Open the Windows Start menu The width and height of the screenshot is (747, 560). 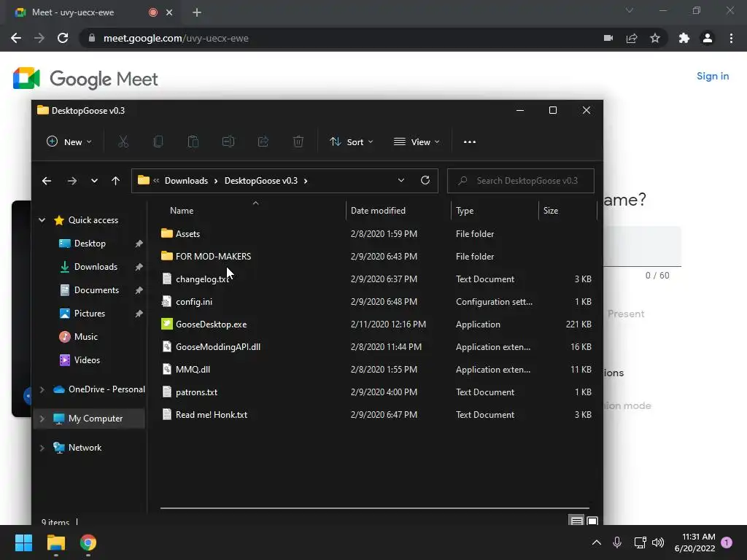click(23, 542)
